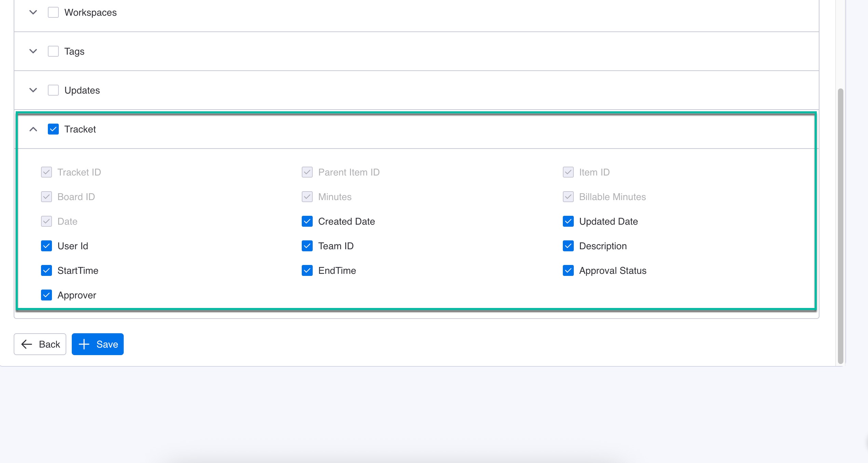
Task: Click the Save button
Action: pos(98,344)
